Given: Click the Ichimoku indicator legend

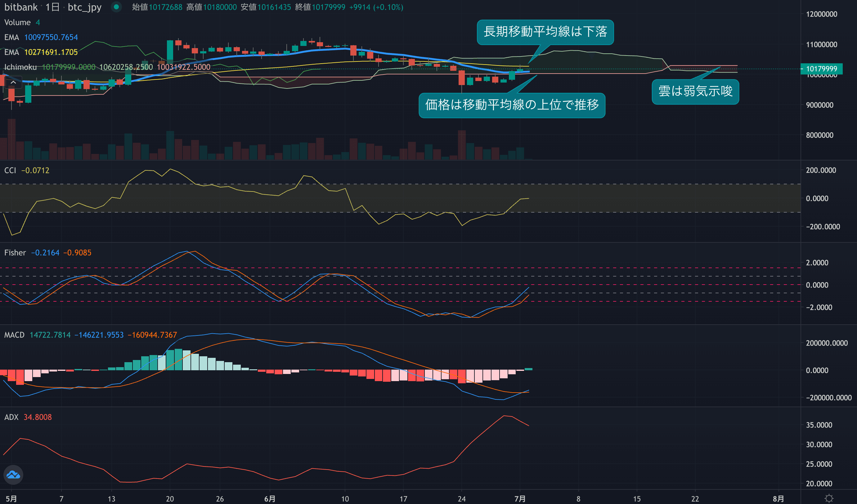Looking at the screenshot, I should (20, 67).
